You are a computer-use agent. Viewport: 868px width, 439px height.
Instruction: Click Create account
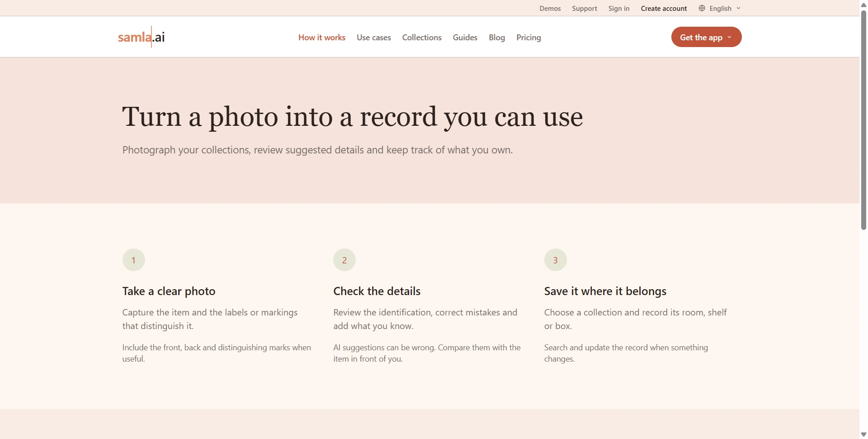point(664,9)
